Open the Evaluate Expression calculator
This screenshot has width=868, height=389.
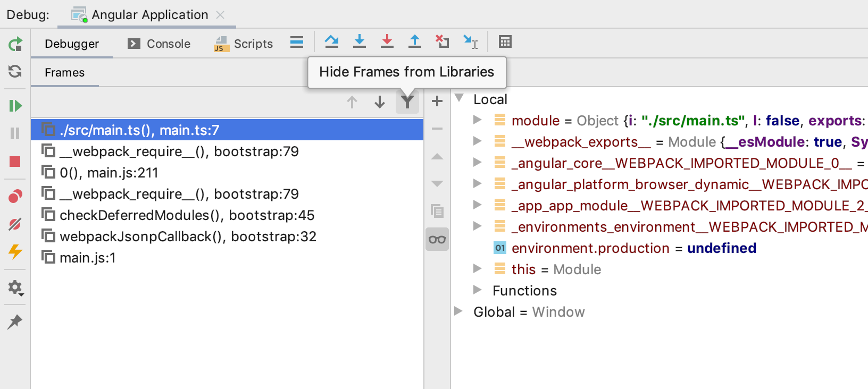tap(505, 41)
